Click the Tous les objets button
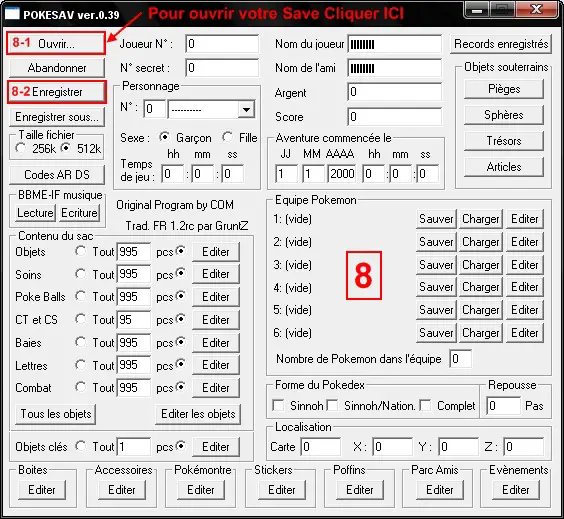The height and width of the screenshot is (519, 564). (56, 414)
